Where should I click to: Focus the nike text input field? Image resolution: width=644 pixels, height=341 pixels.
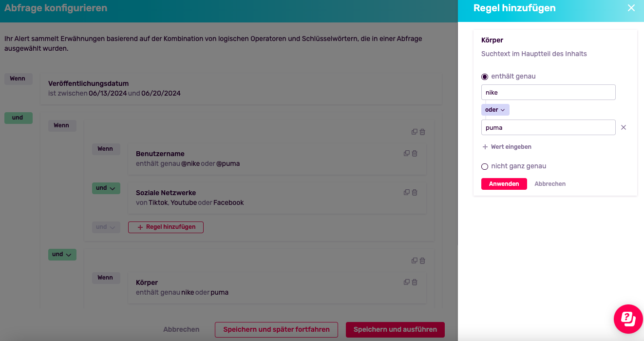point(548,92)
